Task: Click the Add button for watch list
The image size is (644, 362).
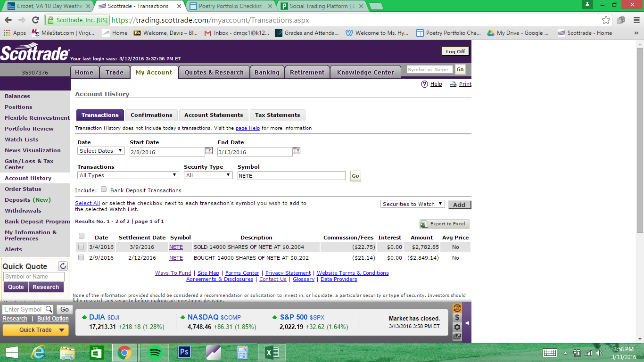Action: [x=459, y=205]
